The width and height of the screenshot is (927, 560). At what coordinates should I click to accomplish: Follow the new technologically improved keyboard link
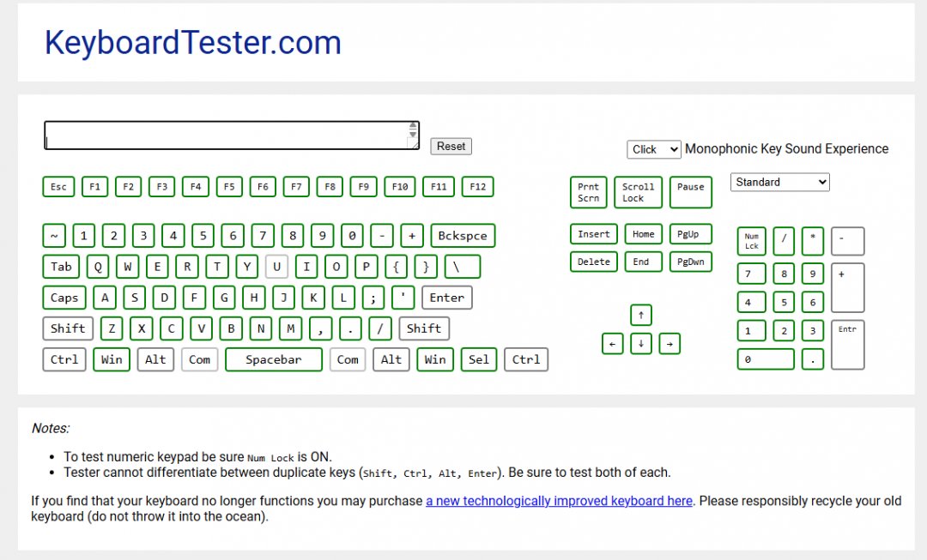pyautogui.click(x=559, y=501)
